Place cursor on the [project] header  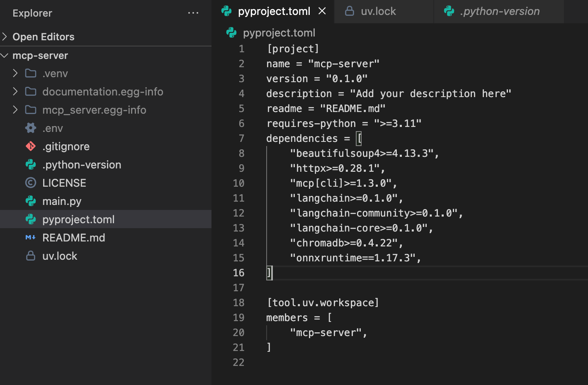(x=293, y=49)
